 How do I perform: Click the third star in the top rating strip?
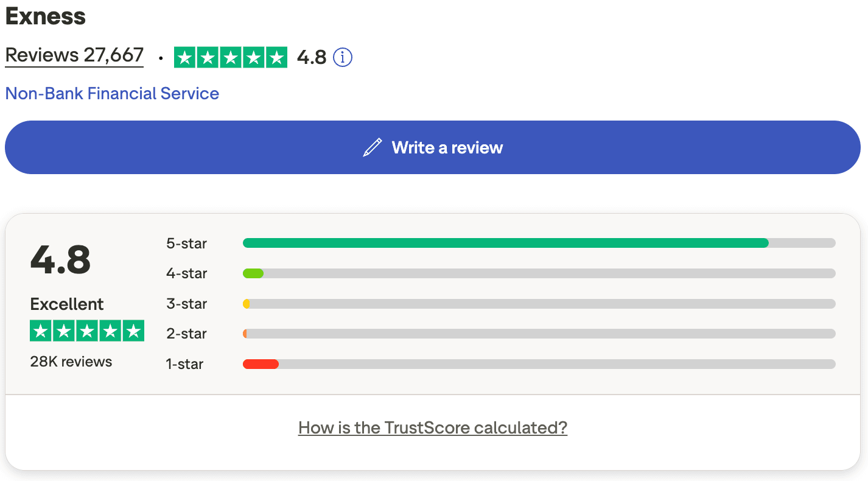(231, 57)
